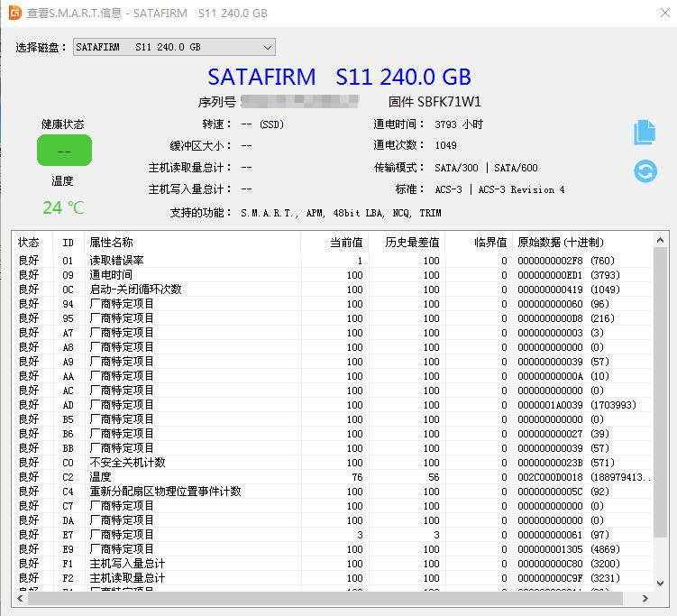Click the ID column header
This screenshot has width=677, height=616.
click(x=69, y=243)
